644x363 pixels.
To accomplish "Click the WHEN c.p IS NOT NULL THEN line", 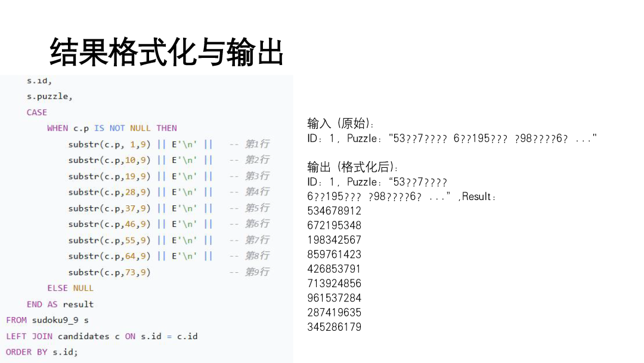I will coord(112,128).
